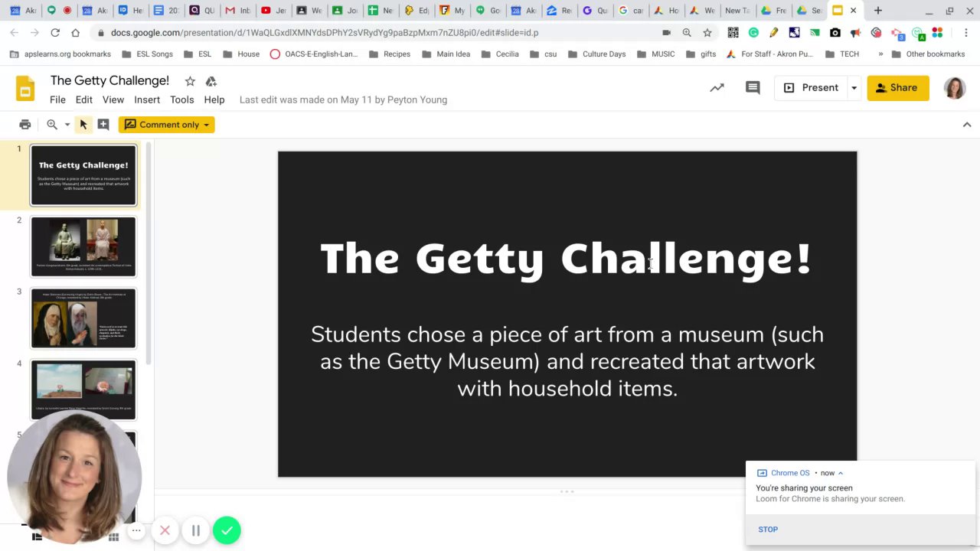
Task: Open the TECH bookmark folder
Action: 842,54
